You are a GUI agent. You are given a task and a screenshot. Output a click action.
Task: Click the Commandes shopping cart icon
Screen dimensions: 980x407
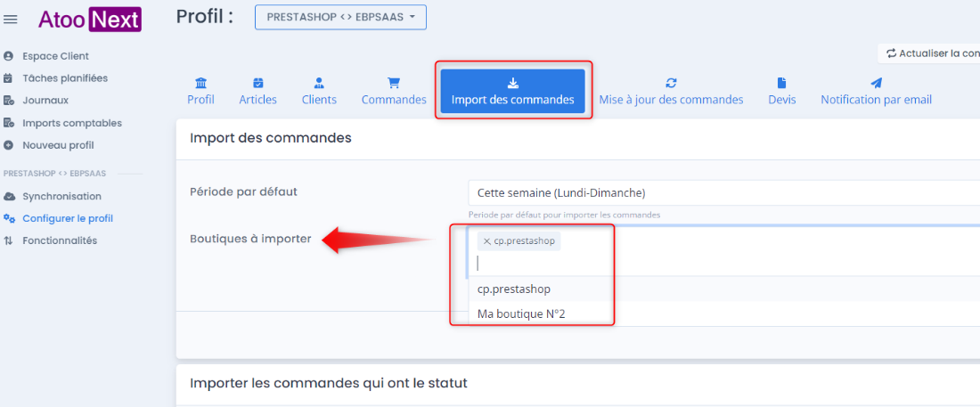tap(394, 83)
